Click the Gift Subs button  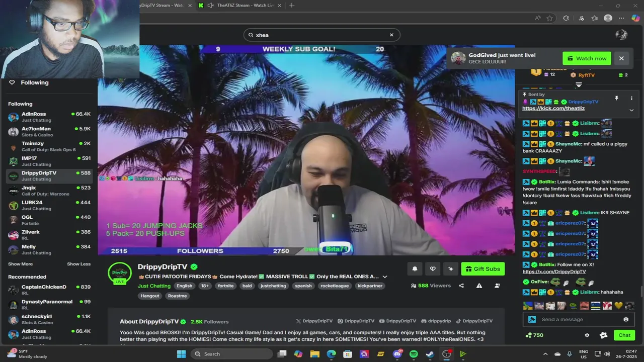(x=483, y=269)
